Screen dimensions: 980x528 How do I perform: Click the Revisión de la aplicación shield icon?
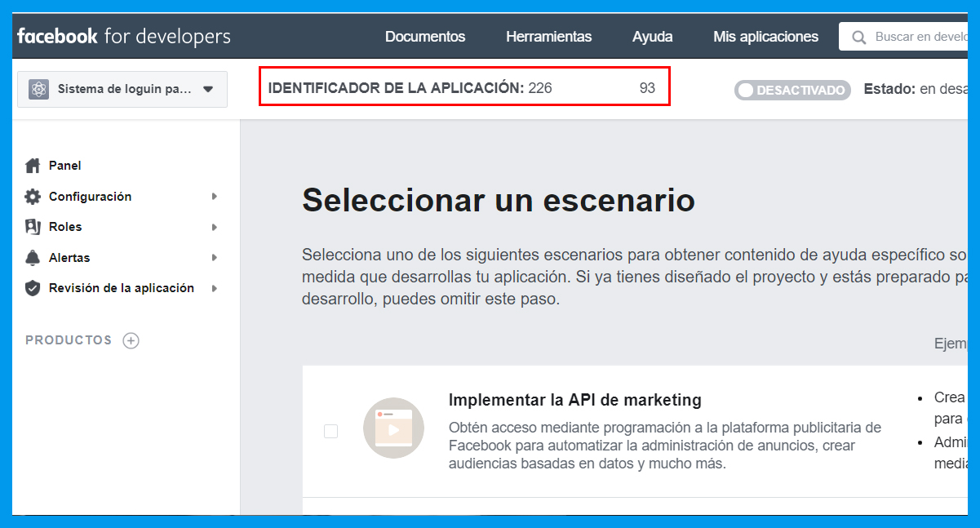[33, 288]
